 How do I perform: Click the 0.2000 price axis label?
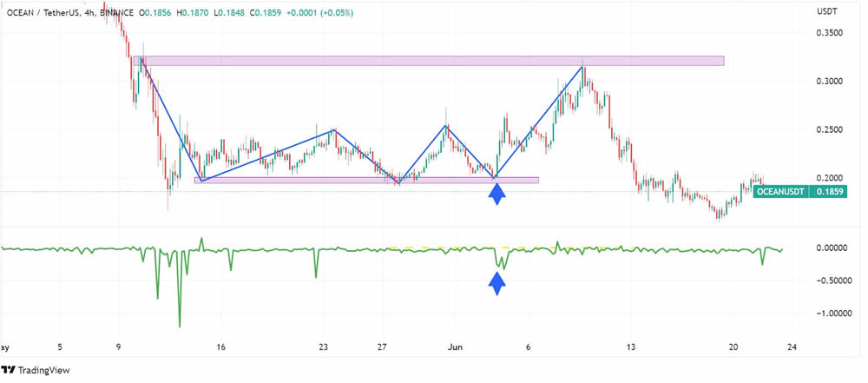pos(831,178)
